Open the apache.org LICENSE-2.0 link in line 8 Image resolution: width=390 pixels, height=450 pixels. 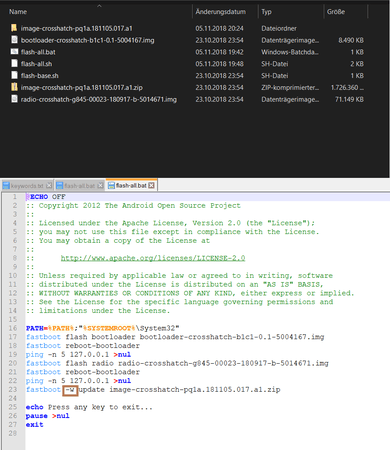(x=153, y=258)
